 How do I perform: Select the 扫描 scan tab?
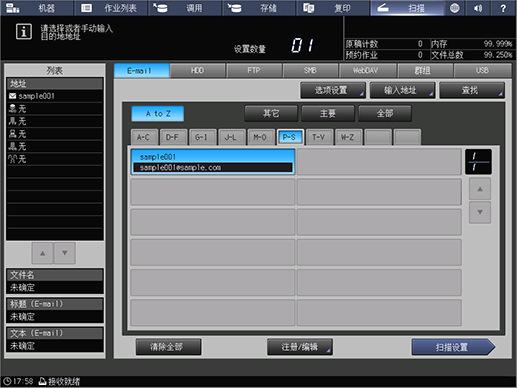[407, 8]
